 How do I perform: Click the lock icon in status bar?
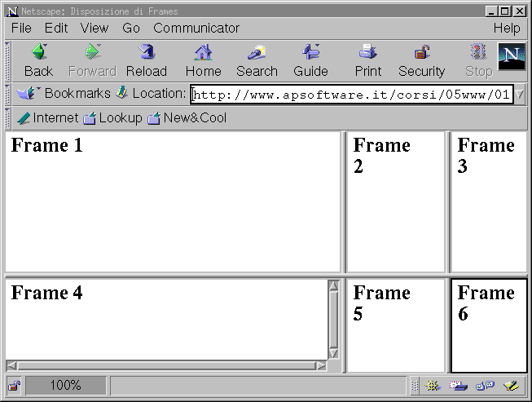click(x=14, y=386)
